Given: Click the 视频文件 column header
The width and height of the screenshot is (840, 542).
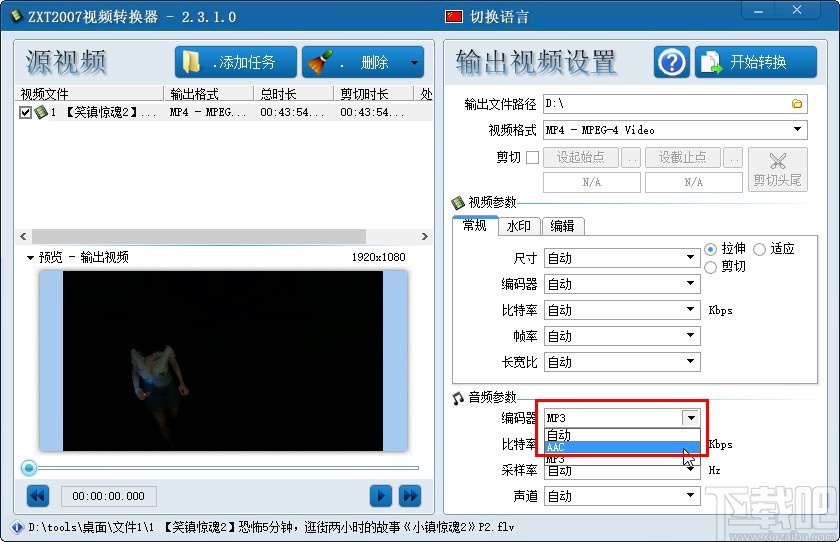Looking at the screenshot, I should tap(91, 94).
